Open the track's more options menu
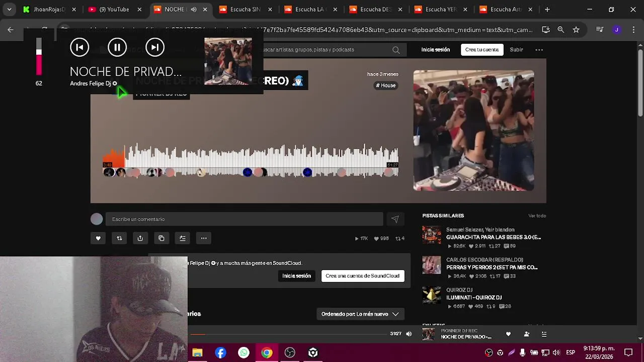 204,238
